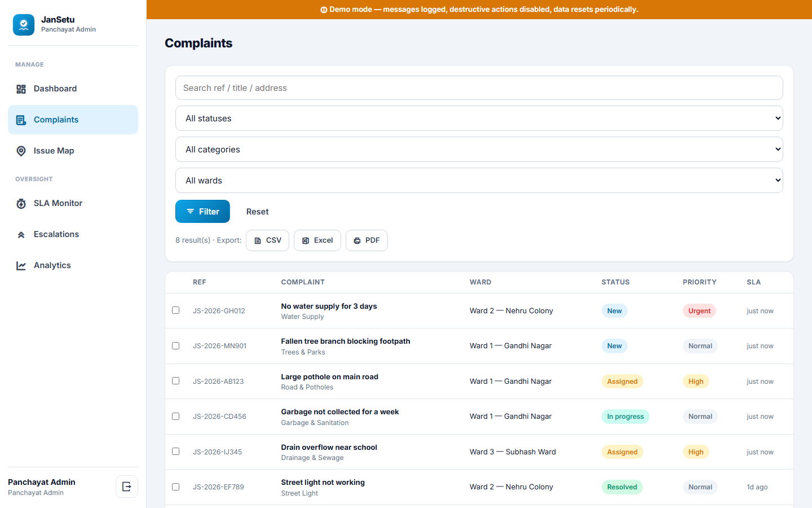
Task: Click the file icon on CSV export
Action: click(258, 240)
